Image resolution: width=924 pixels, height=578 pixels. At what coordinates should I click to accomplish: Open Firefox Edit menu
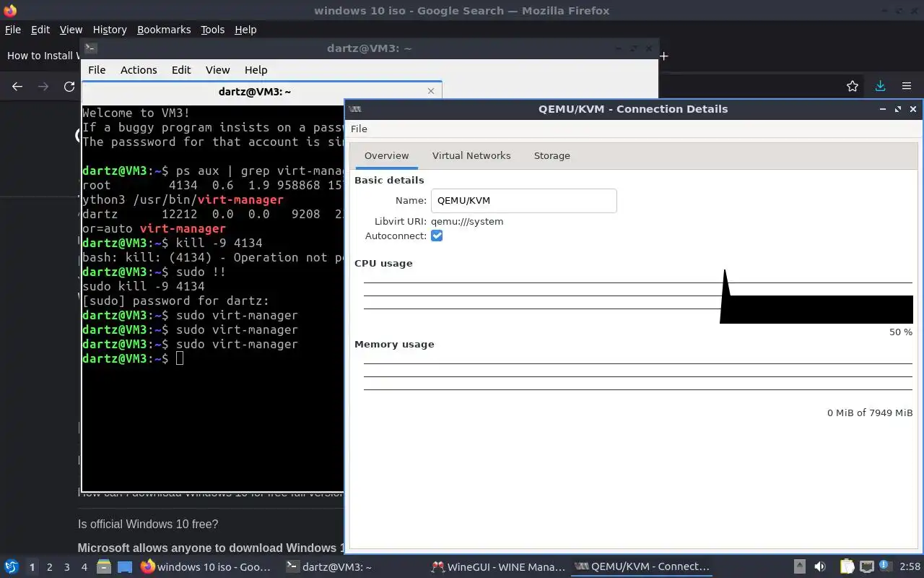40,30
